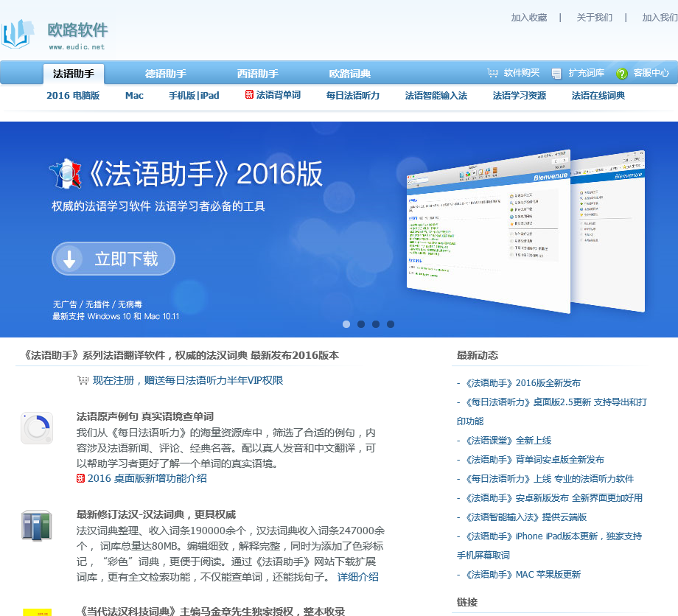The image size is (678, 616).
Task: Click the shopping cart icon beside 软件购买
Action: tap(492, 73)
